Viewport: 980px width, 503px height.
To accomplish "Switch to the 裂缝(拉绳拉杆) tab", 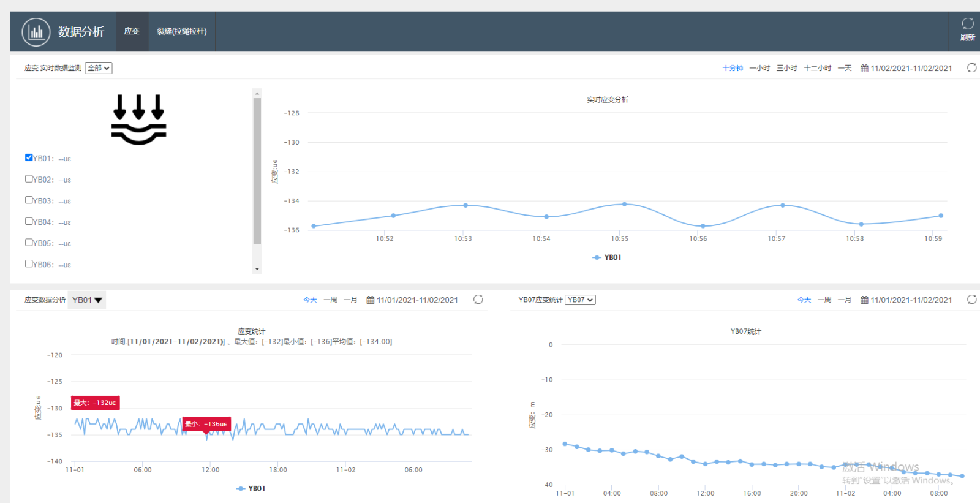I will point(182,31).
